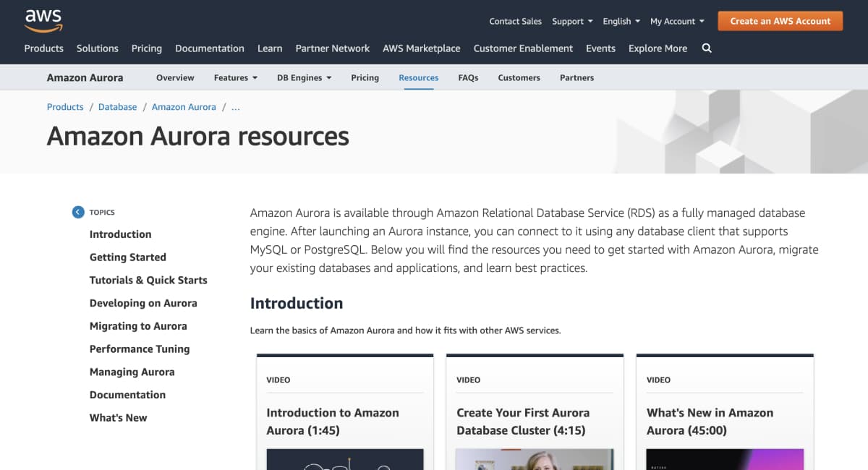Click the Amazon Aurora resources page heading
The width and height of the screenshot is (868, 470).
(x=198, y=136)
